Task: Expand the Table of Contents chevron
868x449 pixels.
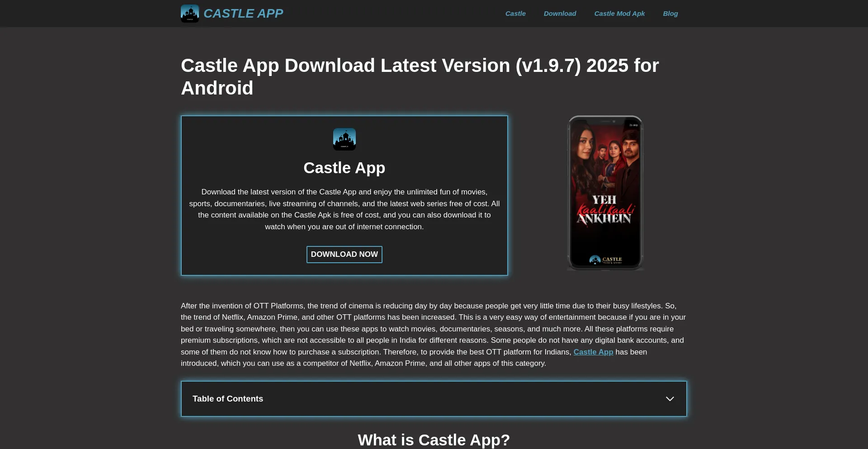Action: click(670, 399)
